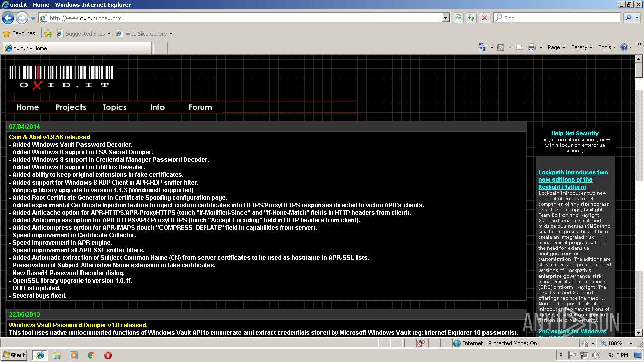Select the oxid.it - Home tab
The height and width of the screenshot is (362, 644).
77,48
